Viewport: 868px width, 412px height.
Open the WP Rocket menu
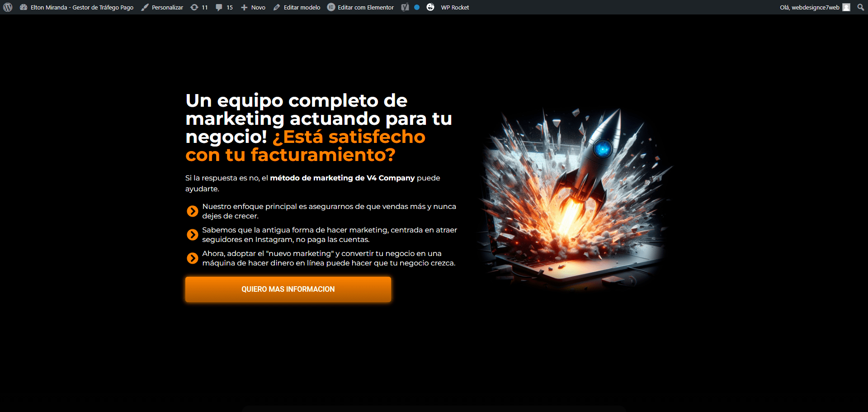[455, 7]
